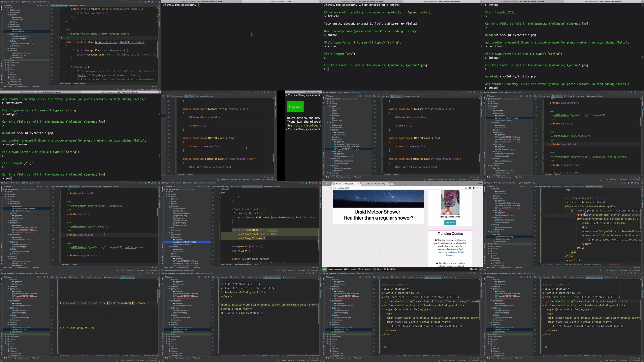The width and height of the screenshot is (644, 362).
Task: Click the stacked-layers extension icon in Chrome toolbar
Action: (x=474, y=188)
